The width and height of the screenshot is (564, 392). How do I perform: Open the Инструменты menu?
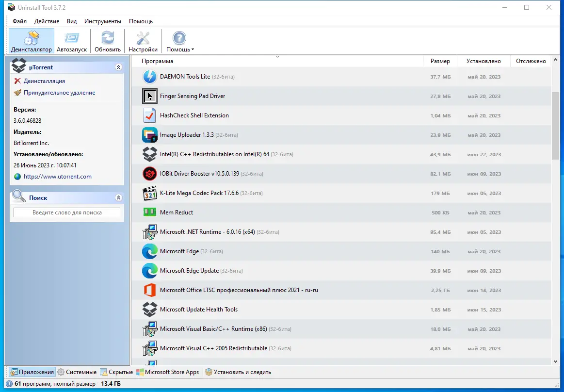102,21
